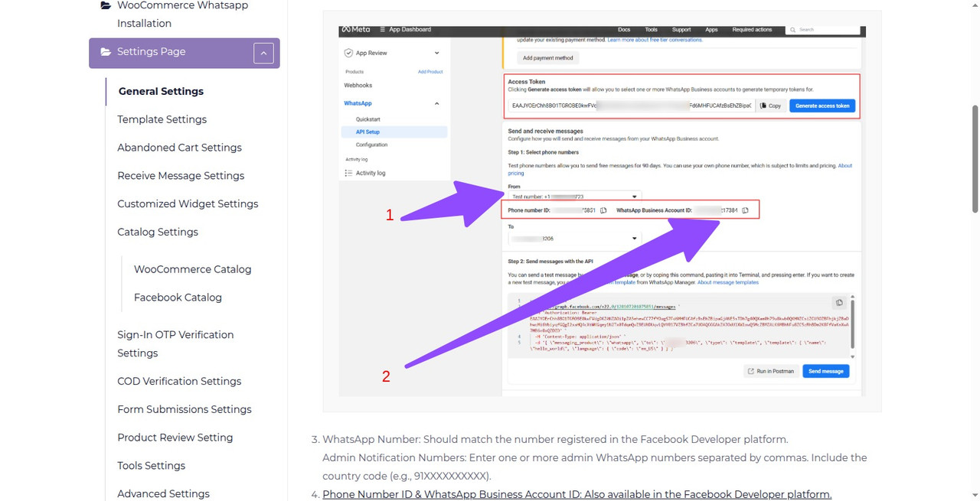
Task: Select Customized Widget Settings
Action: [x=188, y=204]
